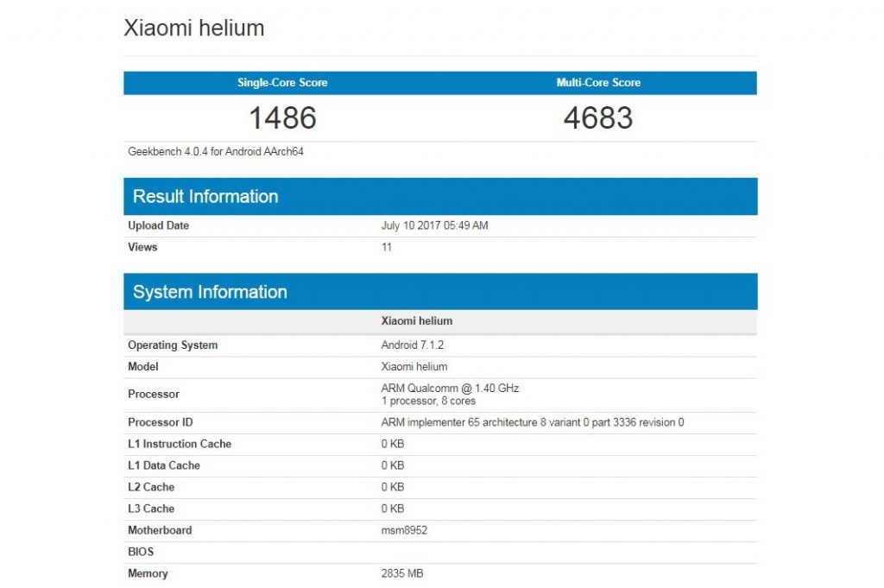The image size is (884, 588).
Task: Select the Single-Core Score header
Action: [282, 82]
